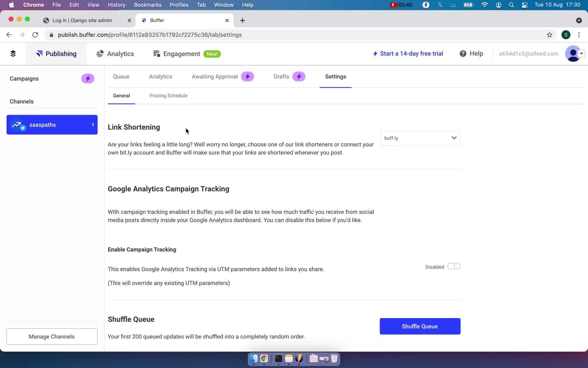Click the saaspaths Twitter channel avatar

tap(17, 125)
